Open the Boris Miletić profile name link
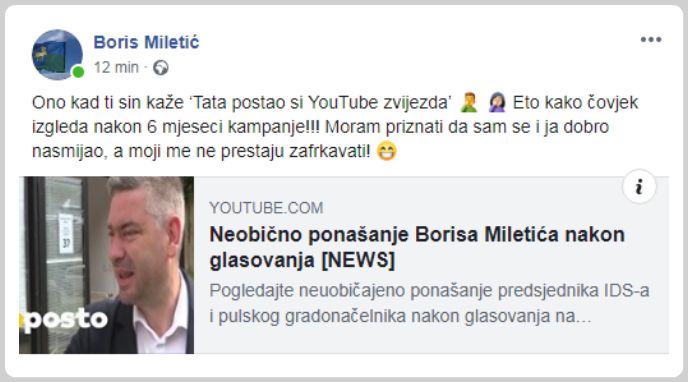The image size is (688, 382). point(146,42)
